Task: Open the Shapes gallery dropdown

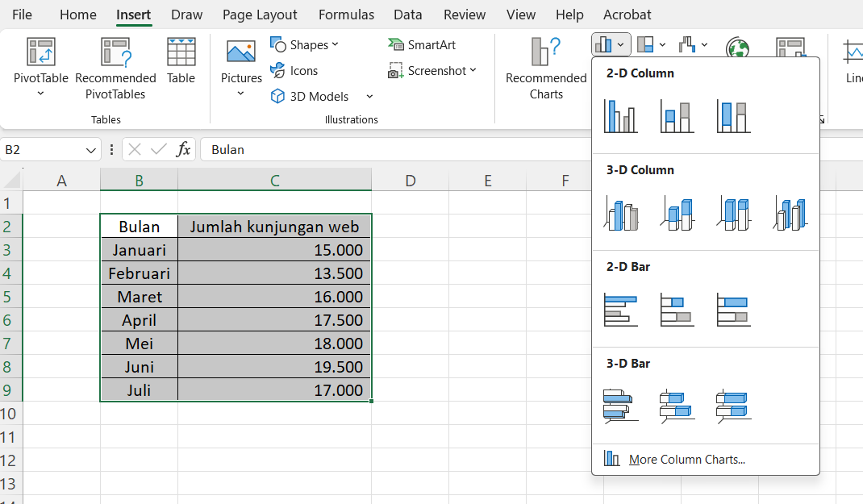Action: [x=304, y=45]
